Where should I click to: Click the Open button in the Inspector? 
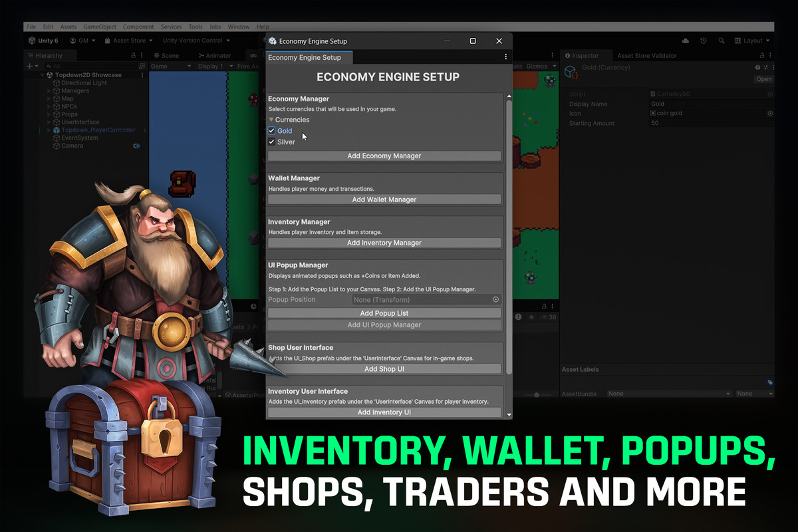click(764, 79)
